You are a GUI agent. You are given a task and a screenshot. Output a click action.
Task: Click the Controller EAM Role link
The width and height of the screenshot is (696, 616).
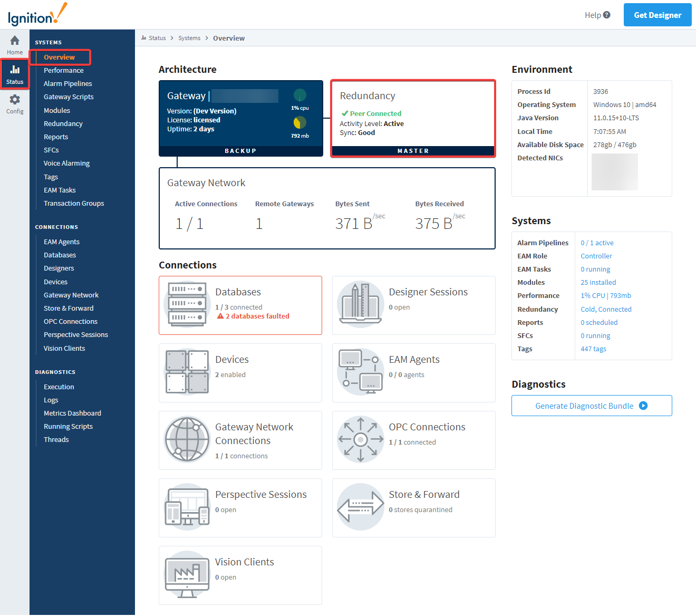[596, 256]
